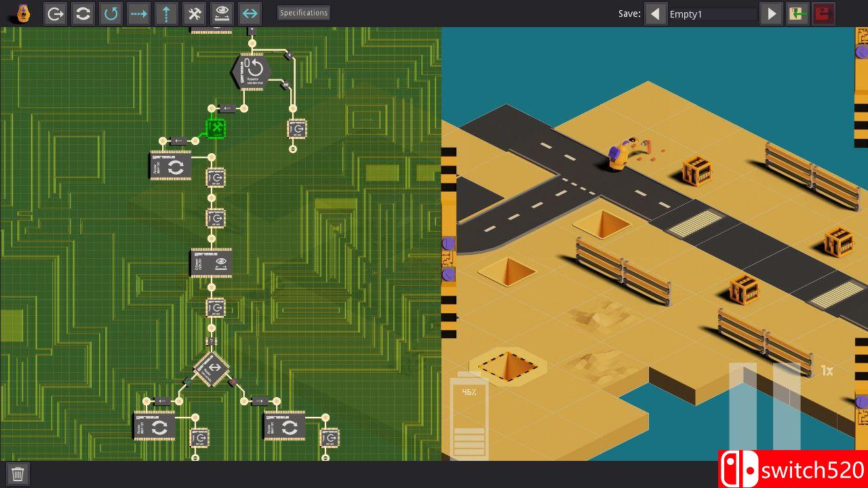This screenshot has height=488, width=868.
Task: Click the Empty1 save name field
Action: pos(712,14)
